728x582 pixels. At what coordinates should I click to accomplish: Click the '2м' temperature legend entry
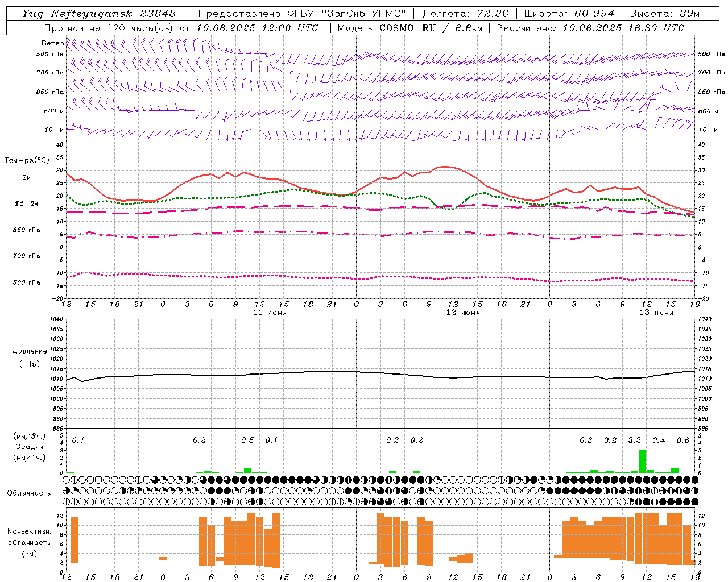(26, 177)
